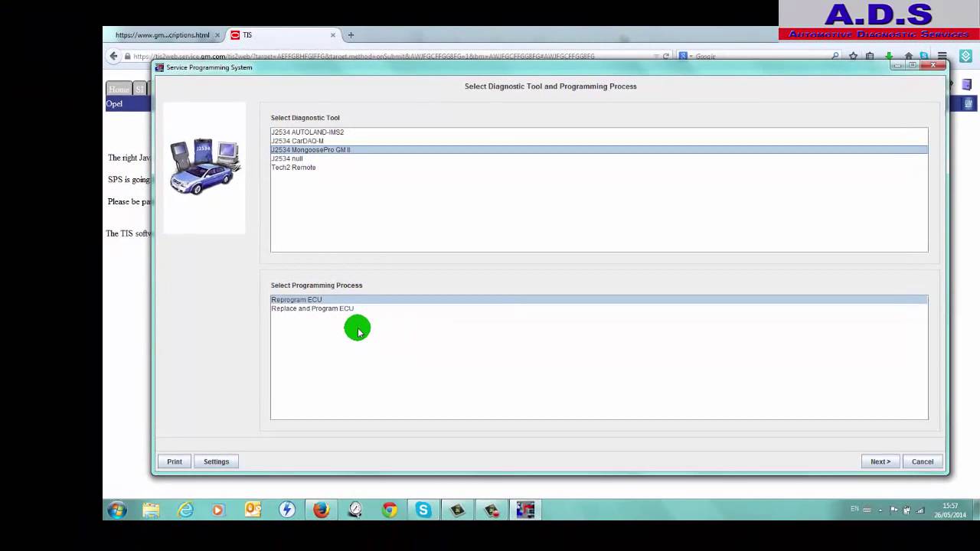Bookmark this page with star icon
Viewport: 980px width, 551px height.
(x=853, y=56)
